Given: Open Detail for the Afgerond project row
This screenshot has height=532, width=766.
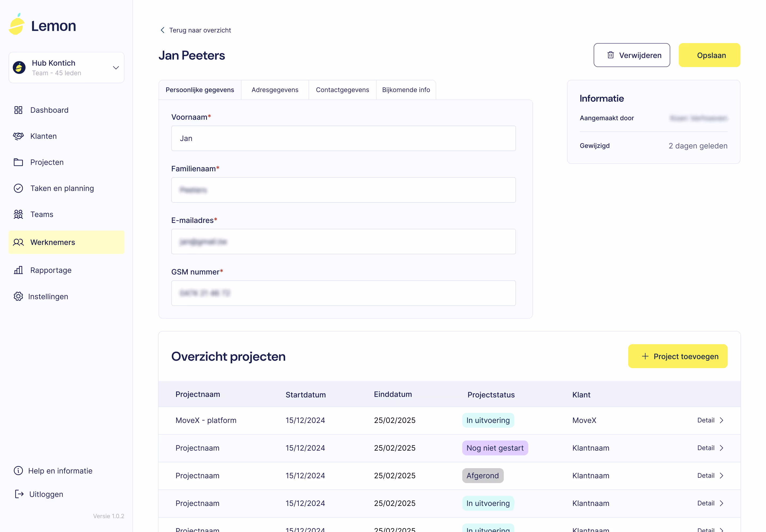Looking at the screenshot, I should [710, 476].
